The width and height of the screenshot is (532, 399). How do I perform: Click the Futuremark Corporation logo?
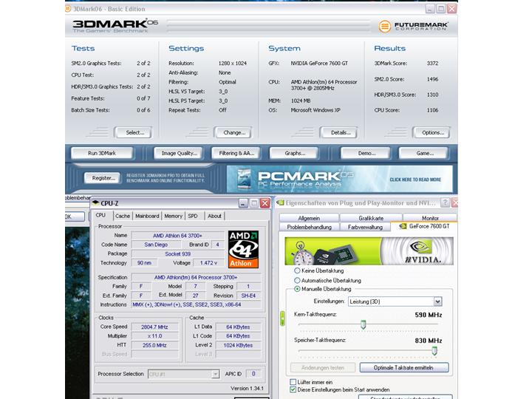pos(413,26)
